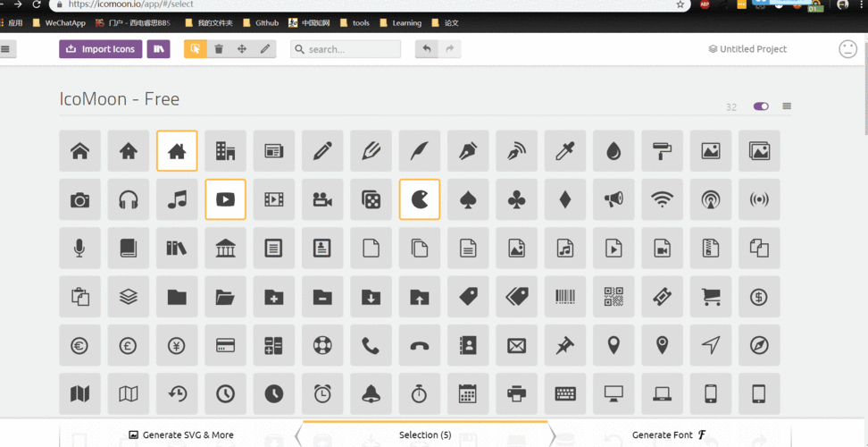Select the barcode icon
Image resolution: width=868 pixels, height=447 pixels.
(564, 297)
